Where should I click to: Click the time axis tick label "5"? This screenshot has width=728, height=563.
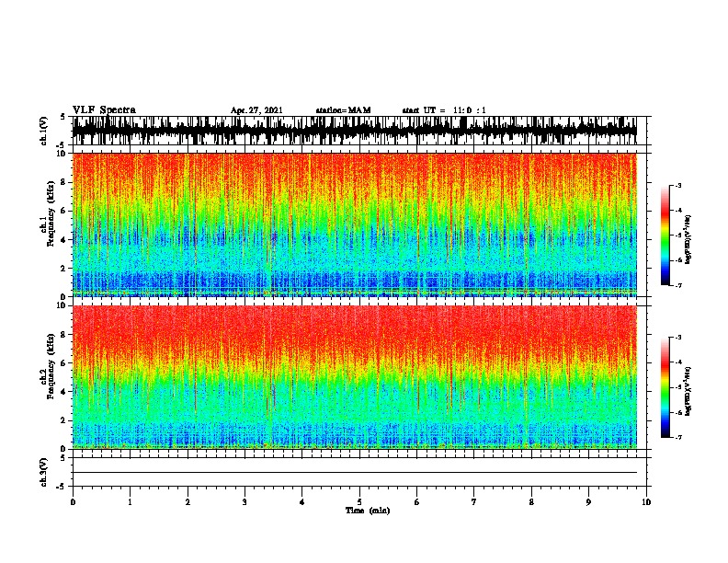(359, 502)
